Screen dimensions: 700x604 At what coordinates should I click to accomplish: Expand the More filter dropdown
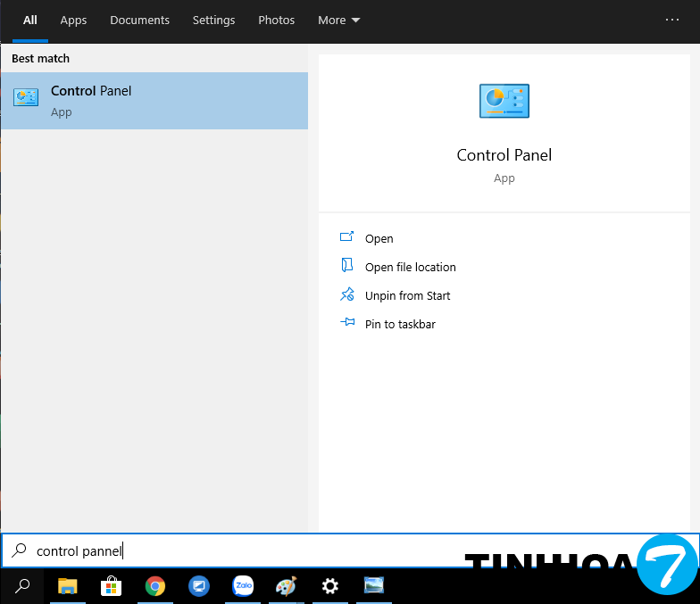point(339,20)
